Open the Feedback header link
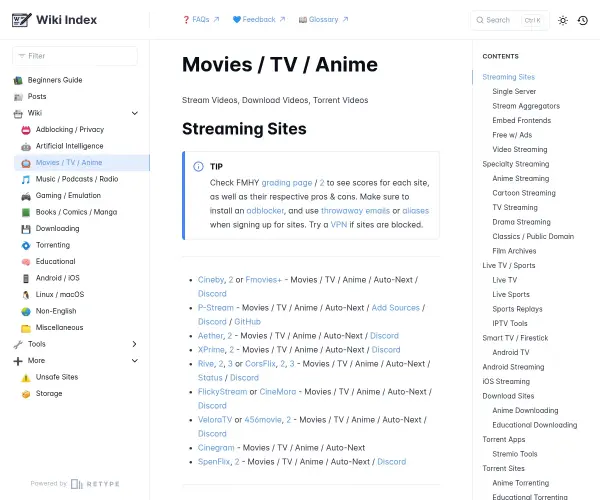This screenshot has width=600, height=500. click(259, 20)
